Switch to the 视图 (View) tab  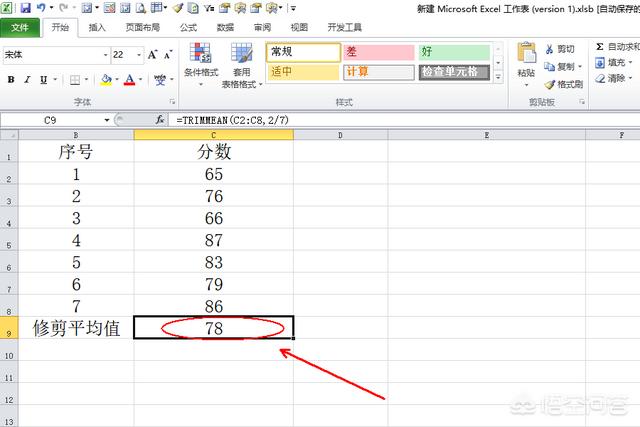299,27
